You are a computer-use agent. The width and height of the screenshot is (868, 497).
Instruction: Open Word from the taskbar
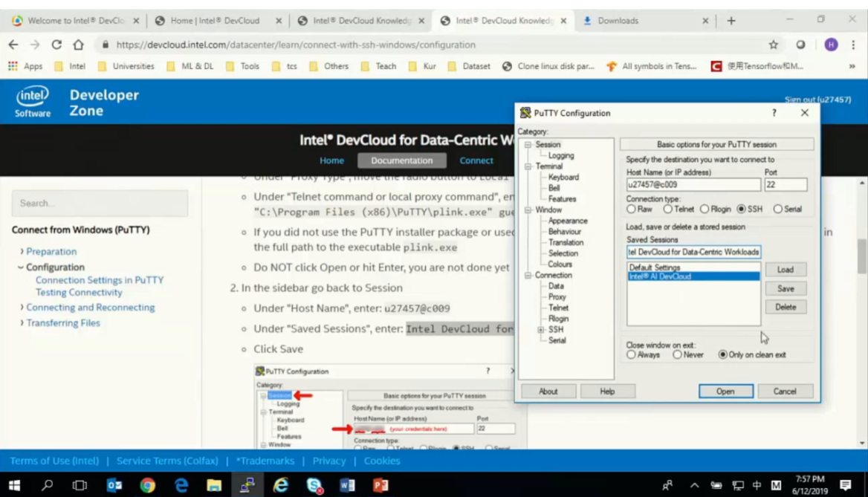click(347, 485)
